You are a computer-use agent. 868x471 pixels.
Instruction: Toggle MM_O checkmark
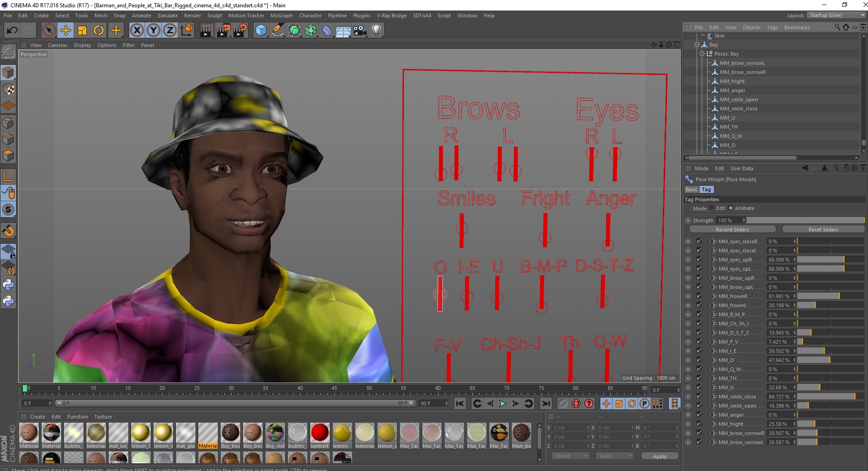(x=699, y=360)
